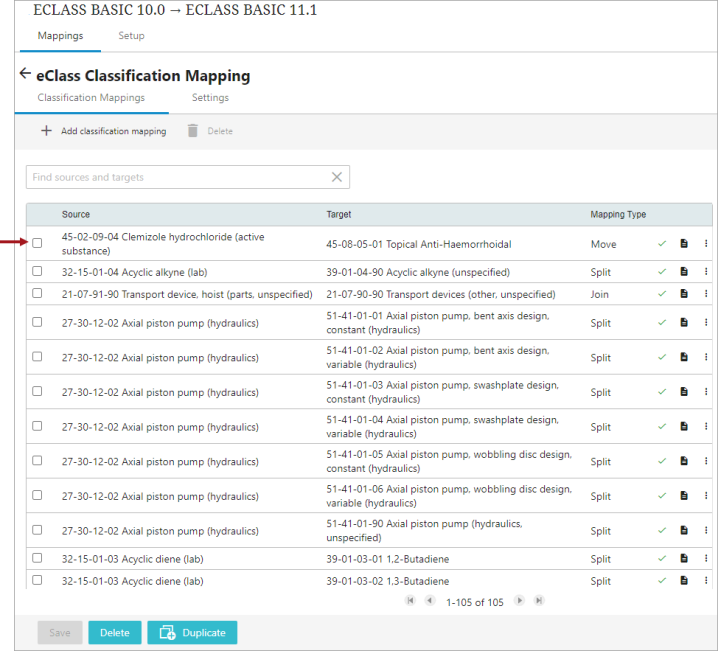Open document icon for target 51-41-01-01 row

click(x=684, y=322)
